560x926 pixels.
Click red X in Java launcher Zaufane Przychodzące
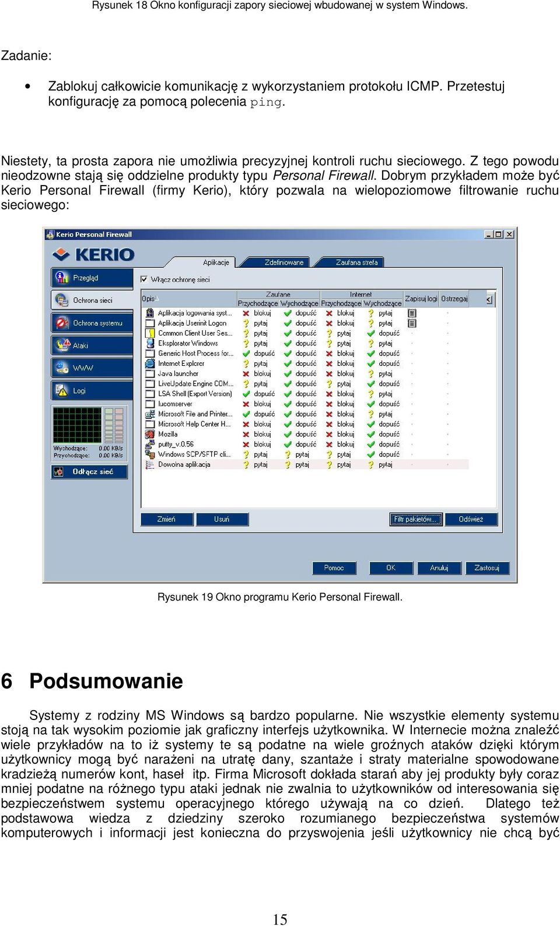pos(246,374)
